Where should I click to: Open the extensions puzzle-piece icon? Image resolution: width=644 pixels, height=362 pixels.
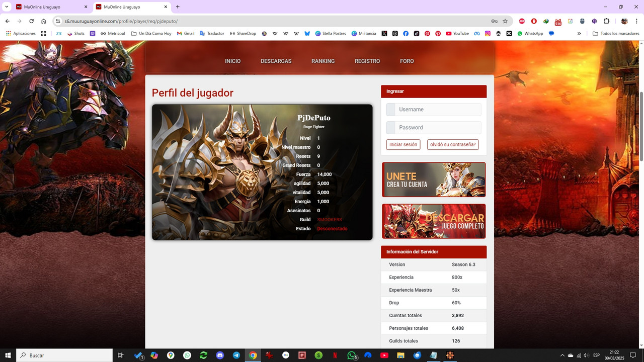(x=606, y=21)
